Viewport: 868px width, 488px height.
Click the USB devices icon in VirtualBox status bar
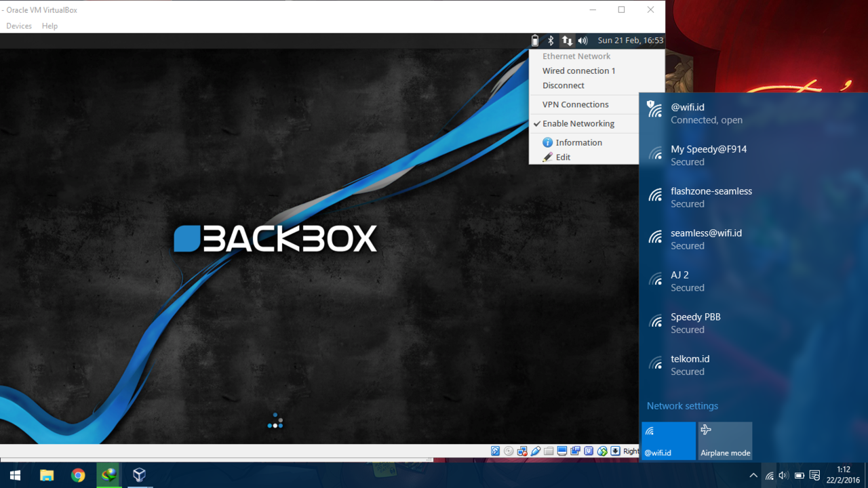pyautogui.click(x=536, y=451)
